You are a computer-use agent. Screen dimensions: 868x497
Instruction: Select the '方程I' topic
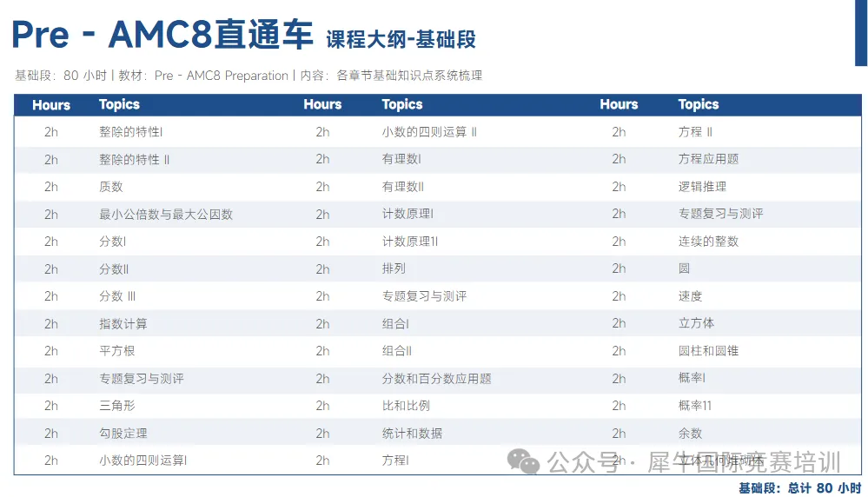[395, 461]
